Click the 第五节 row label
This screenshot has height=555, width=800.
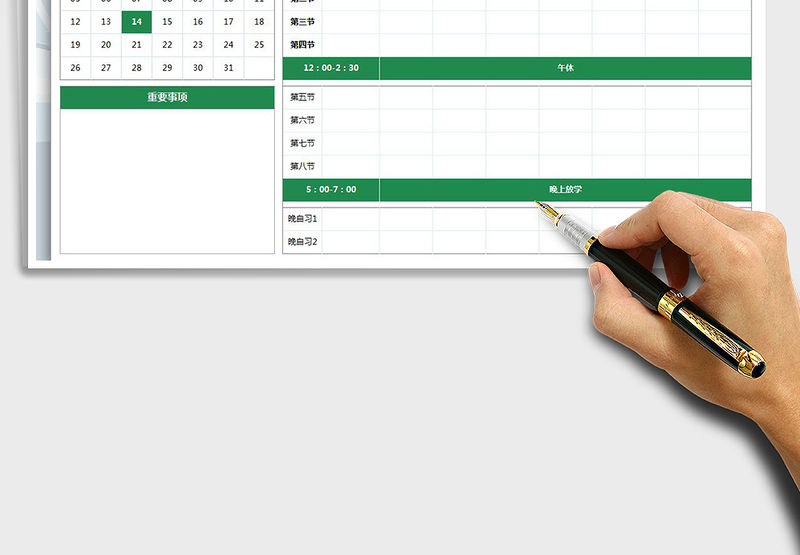coord(302,97)
